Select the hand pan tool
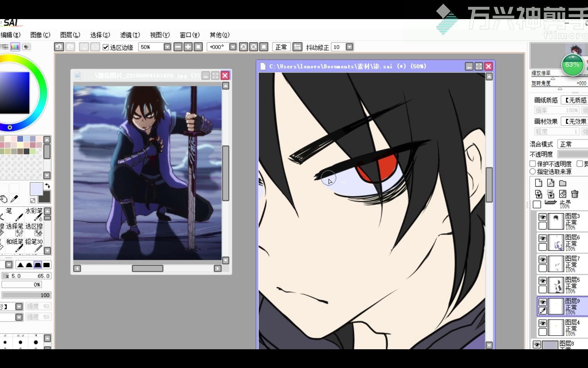588x368 pixels. click(3, 199)
